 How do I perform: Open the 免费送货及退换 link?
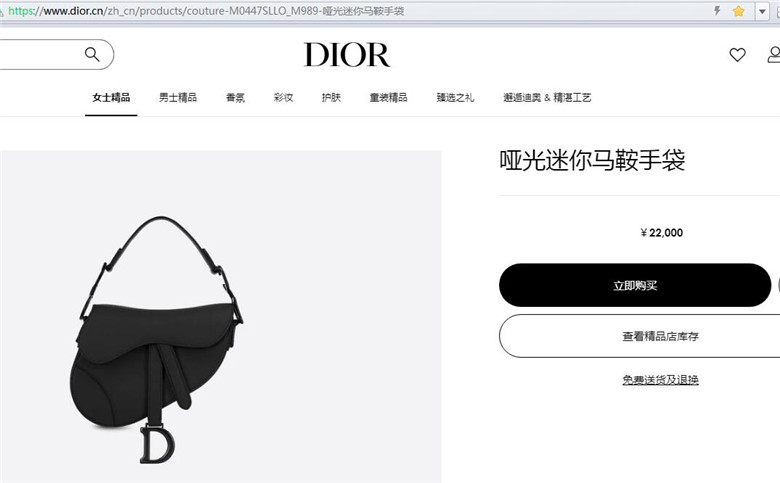[x=660, y=380]
